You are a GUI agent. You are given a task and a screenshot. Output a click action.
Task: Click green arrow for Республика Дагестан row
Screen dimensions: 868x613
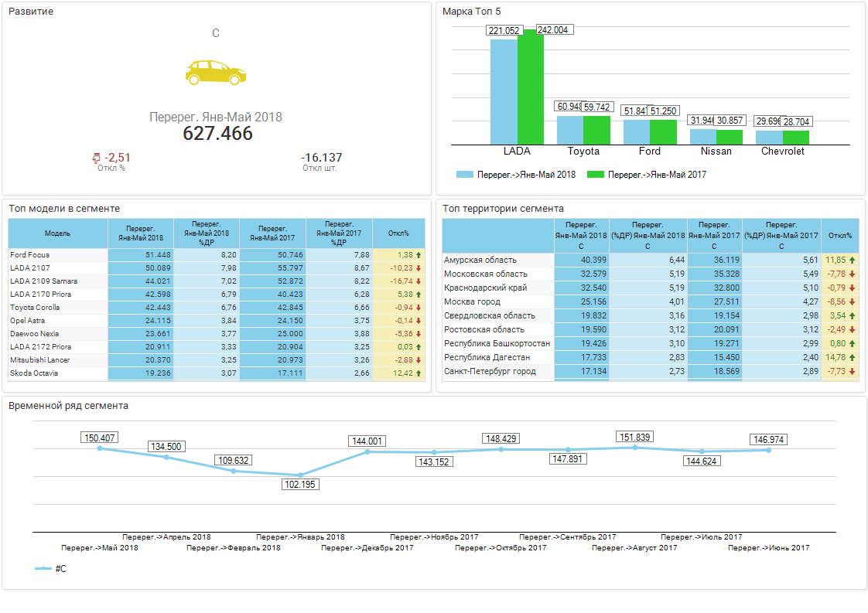pyautogui.click(x=852, y=358)
